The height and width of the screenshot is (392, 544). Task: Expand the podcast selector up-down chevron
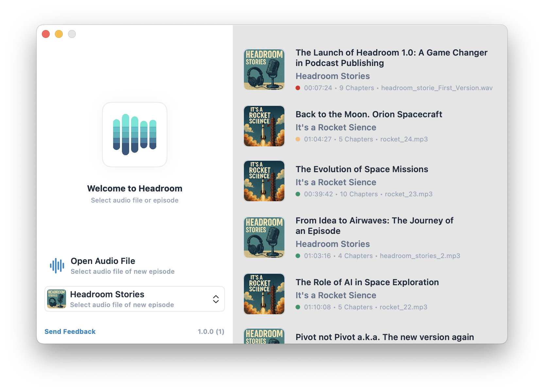216,299
